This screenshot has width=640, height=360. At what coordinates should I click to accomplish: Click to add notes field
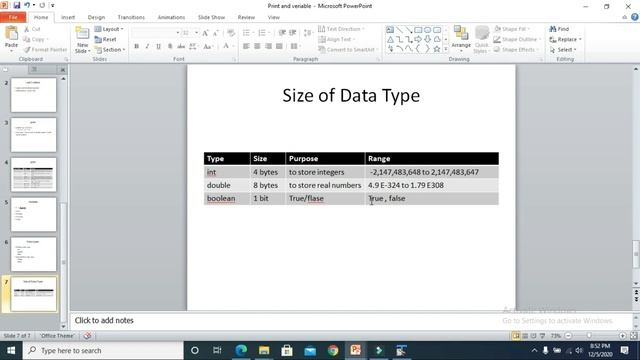click(x=352, y=321)
